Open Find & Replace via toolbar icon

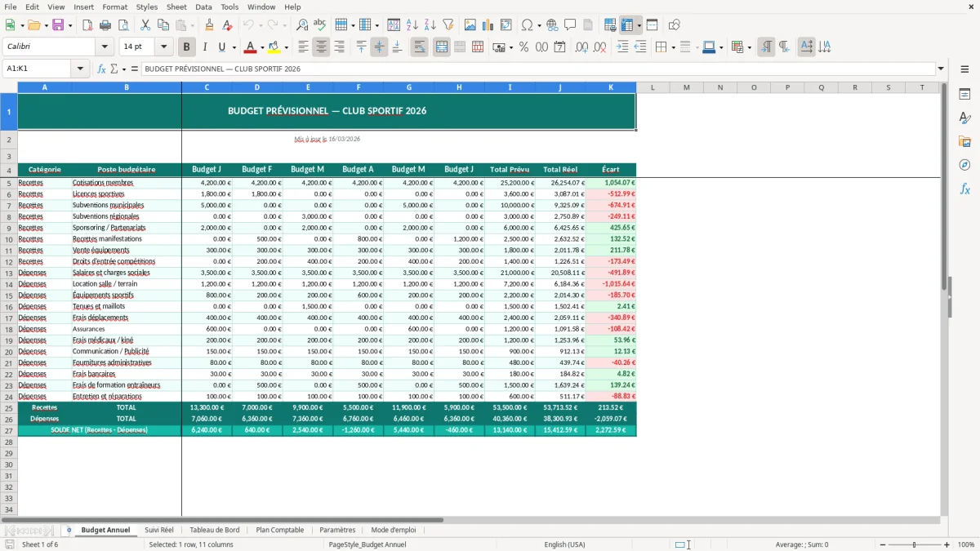tap(302, 25)
